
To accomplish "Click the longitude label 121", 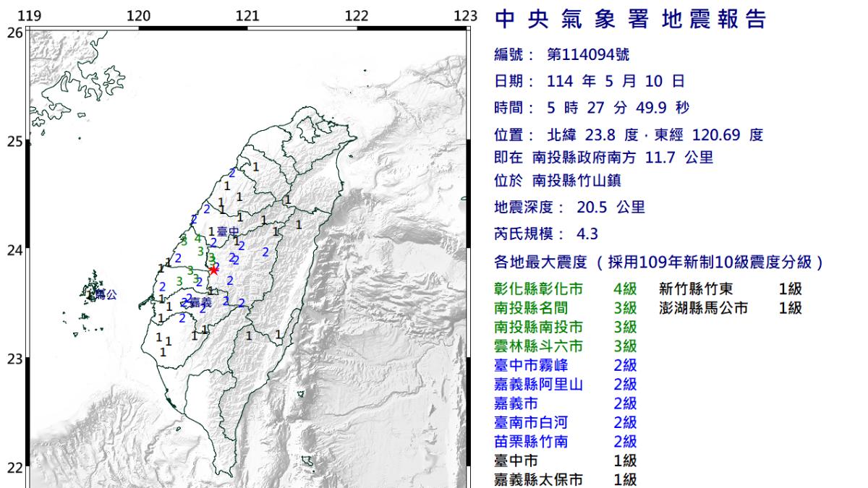I will [247, 17].
